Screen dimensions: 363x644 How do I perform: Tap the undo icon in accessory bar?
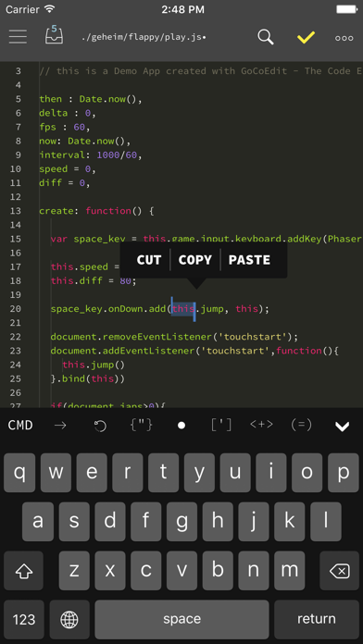[x=100, y=426]
